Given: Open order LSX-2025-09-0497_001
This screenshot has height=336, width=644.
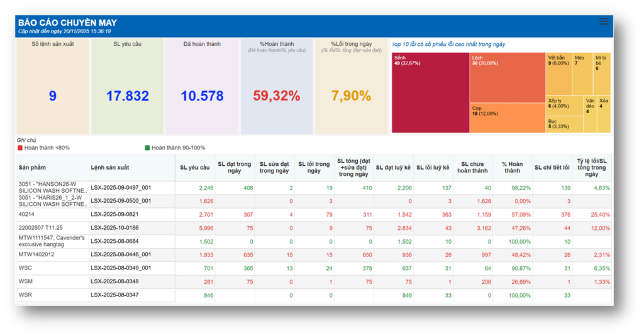Looking at the screenshot, I should pos(121,188).
